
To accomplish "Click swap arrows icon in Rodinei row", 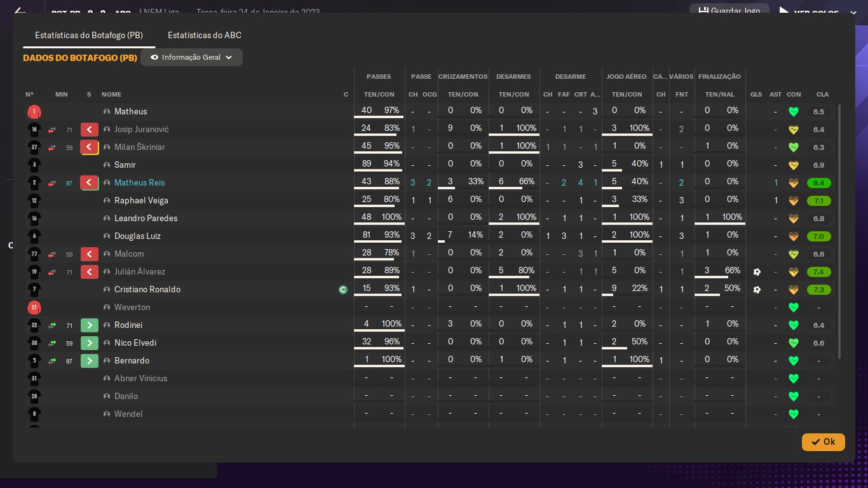I will (52, 325).
